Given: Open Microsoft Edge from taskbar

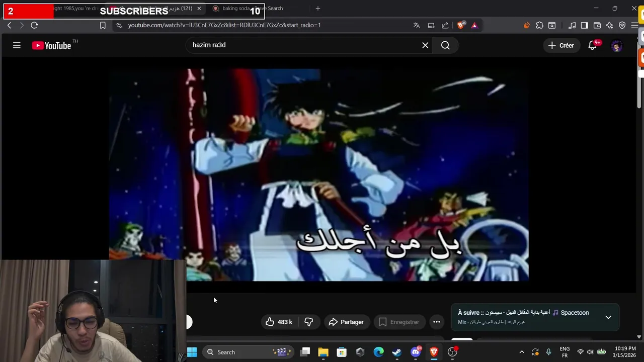Looking at the screenshot, I should pyautogui.click(x=378, y=352).
